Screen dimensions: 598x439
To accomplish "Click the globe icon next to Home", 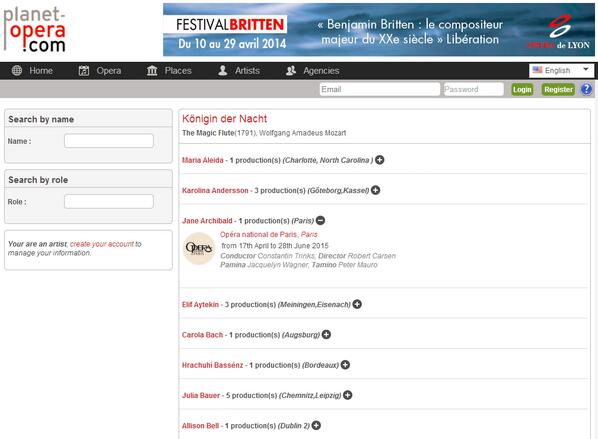I will 17,71.
